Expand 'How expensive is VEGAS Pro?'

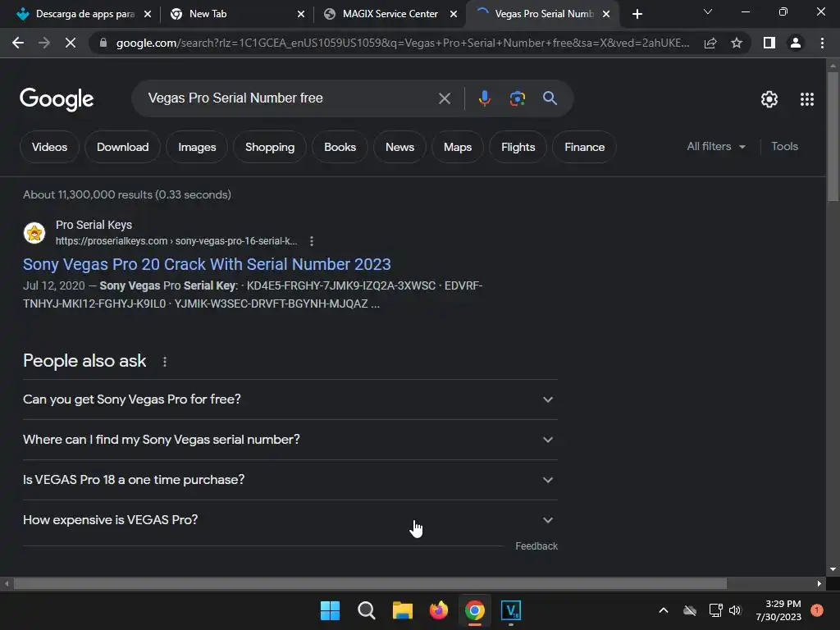click(x=290, y=520)
